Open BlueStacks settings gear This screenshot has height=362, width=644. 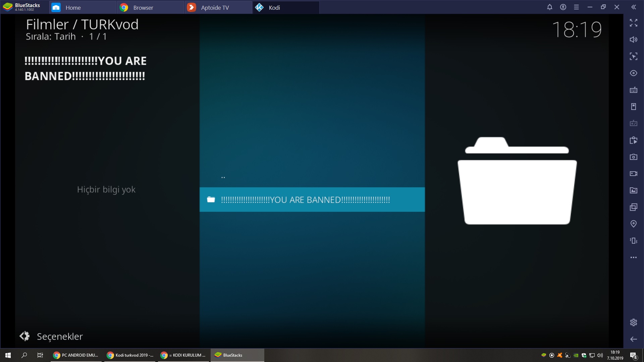634,322
